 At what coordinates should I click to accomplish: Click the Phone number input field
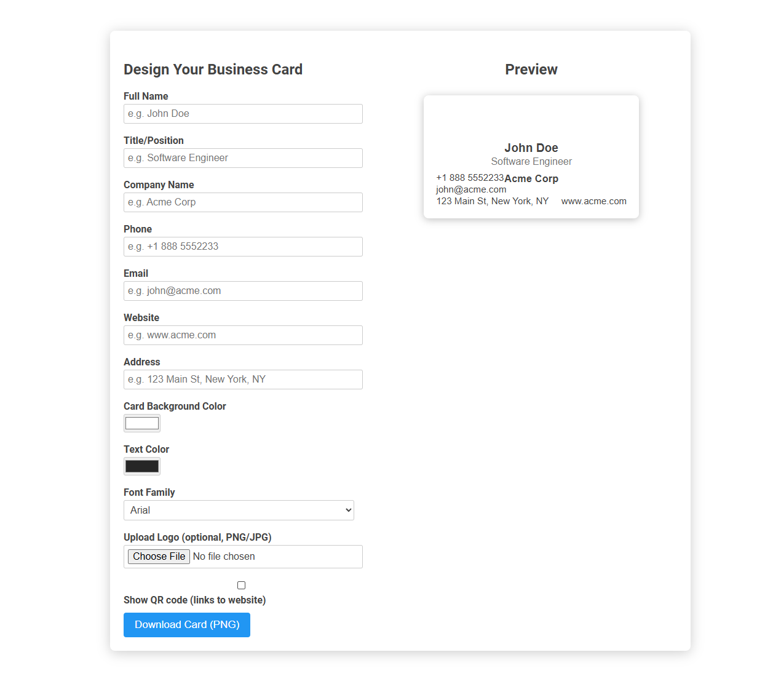[242, 246]
